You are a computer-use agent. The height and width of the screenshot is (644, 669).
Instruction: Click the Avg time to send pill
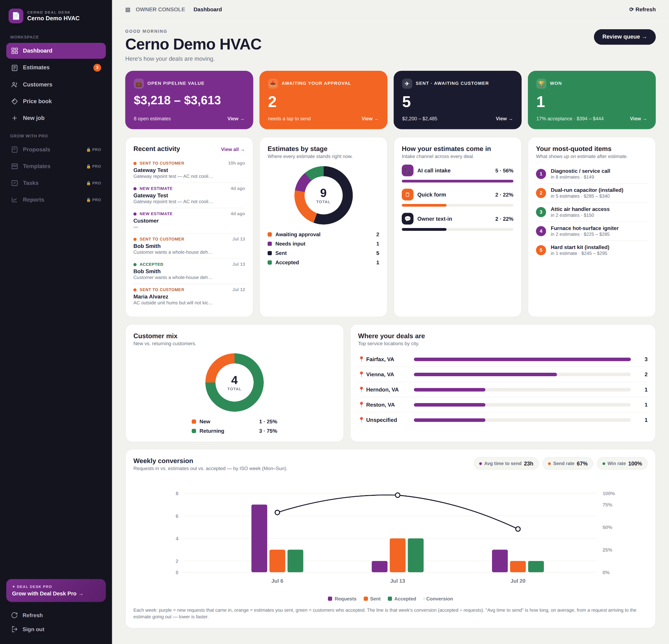(x=506, y=463)
